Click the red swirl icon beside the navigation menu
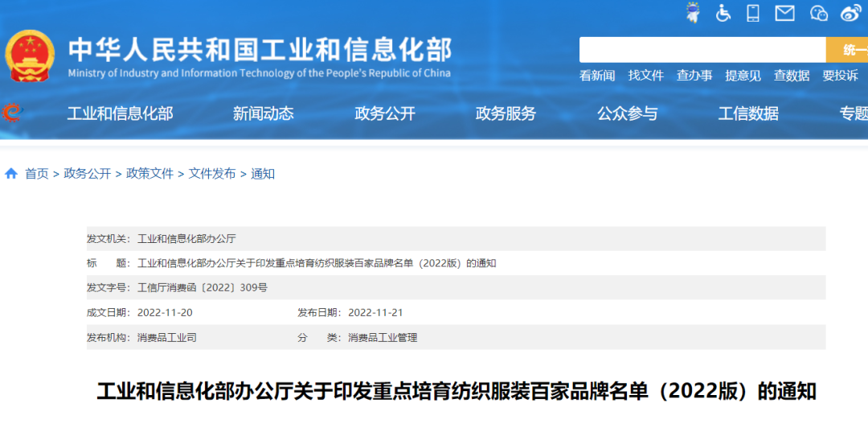 click(11, 113)
